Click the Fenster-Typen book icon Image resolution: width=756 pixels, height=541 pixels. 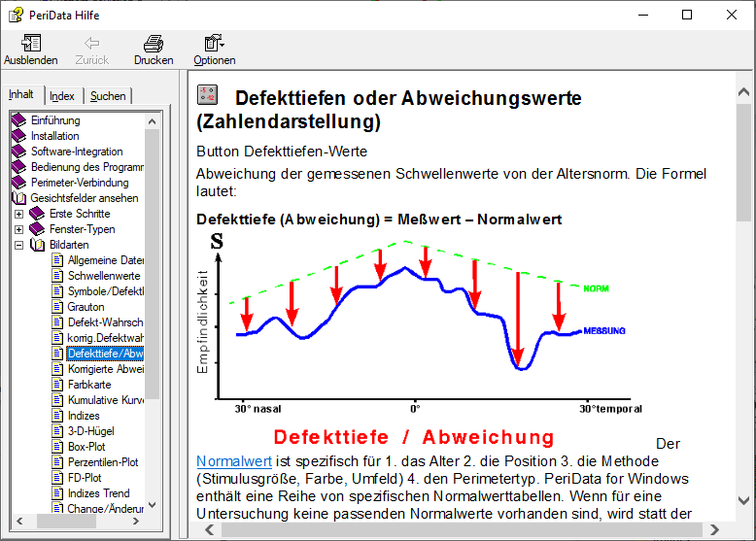pos(37,229)
